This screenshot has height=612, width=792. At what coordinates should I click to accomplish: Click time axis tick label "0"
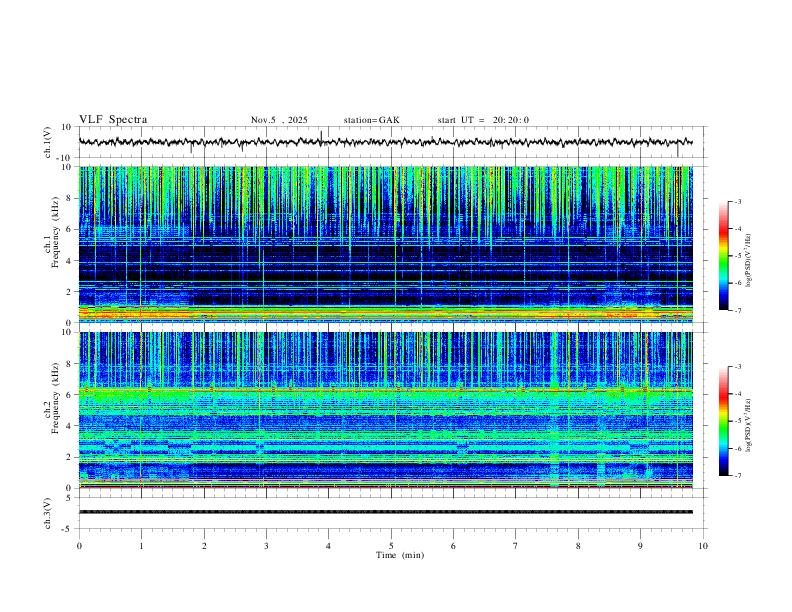79,546
